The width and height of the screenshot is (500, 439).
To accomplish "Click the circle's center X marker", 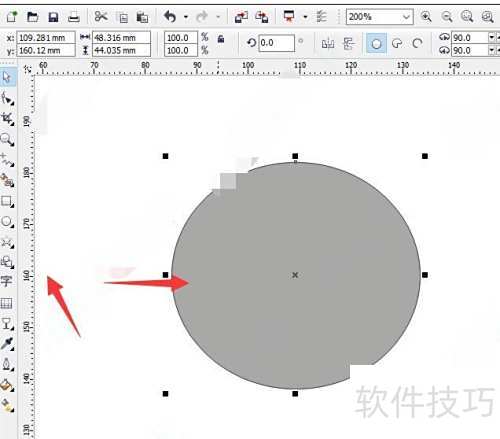I will pyautogui.click(x=295, y=275).
